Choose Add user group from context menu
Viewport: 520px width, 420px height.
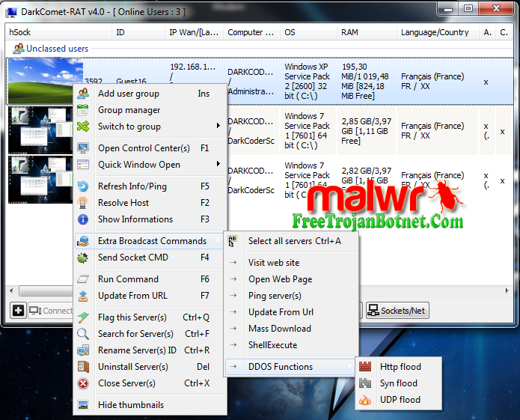pyautogui.click(x=150, y=94)
